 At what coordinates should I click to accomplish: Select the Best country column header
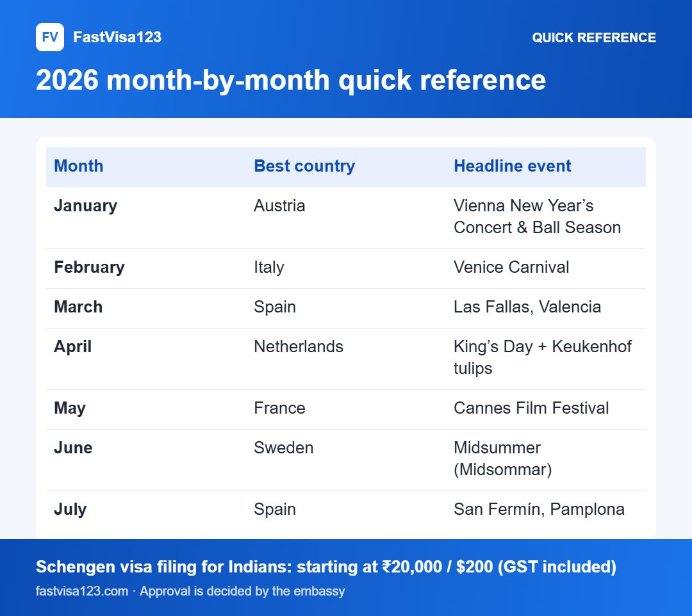tap(304, 166)
